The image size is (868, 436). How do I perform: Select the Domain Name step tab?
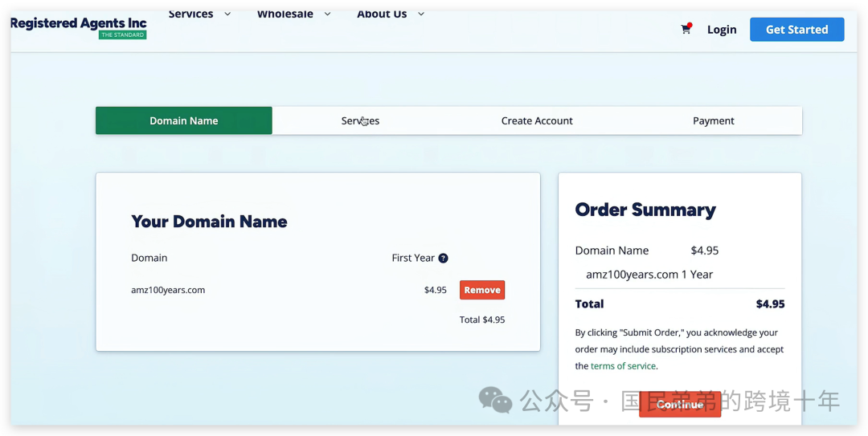pos(184,120)
